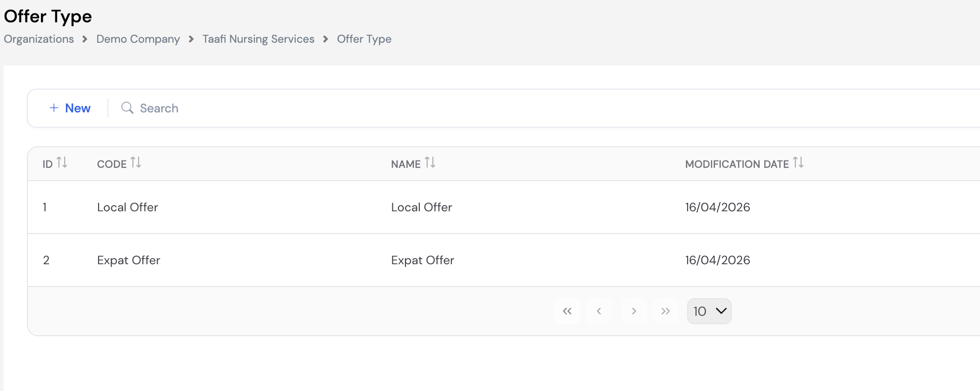Click ID 1 cell
The image size is (980, 391).
(x=45, y=207)
